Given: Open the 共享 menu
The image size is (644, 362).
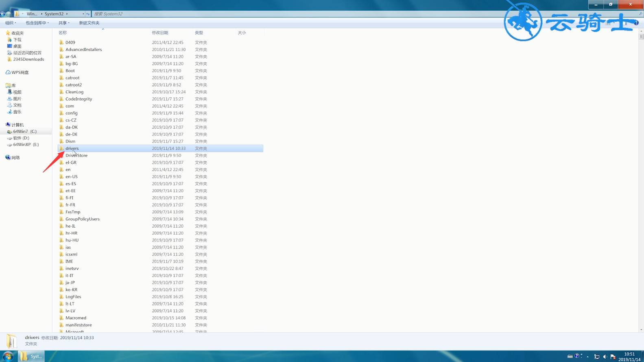Looking at the screenshot, I should click(64, 23).
